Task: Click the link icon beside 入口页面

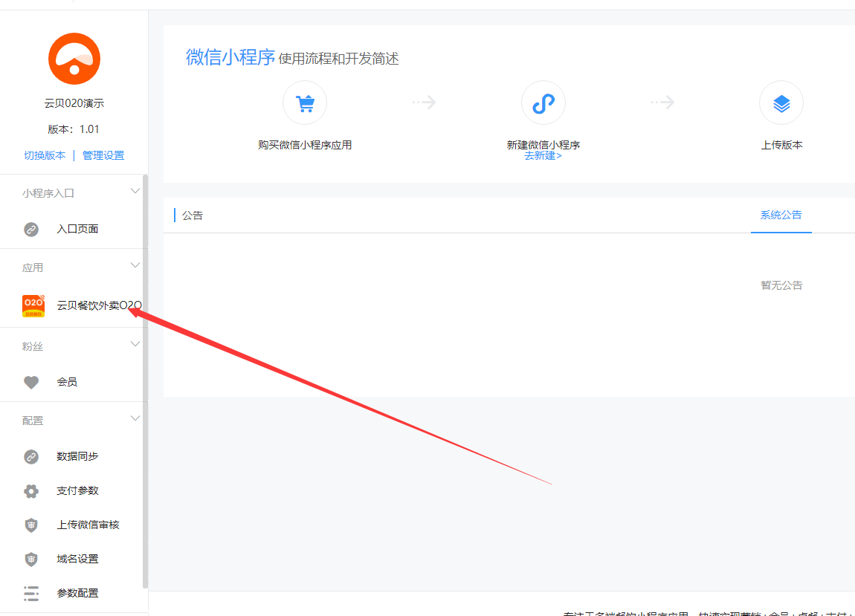Action: (31, 230)
